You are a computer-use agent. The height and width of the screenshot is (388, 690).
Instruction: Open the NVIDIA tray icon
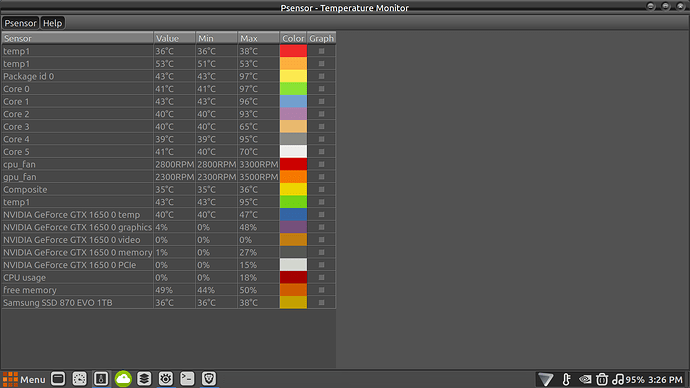tap(585, 379)
